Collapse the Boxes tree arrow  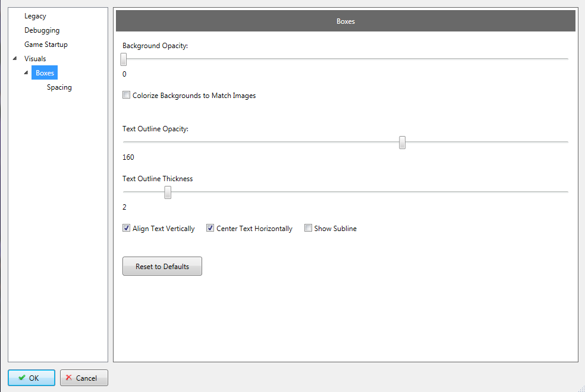point(26,72)
